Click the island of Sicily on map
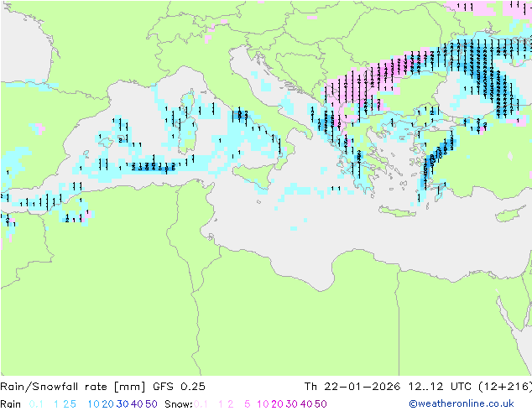 [253, 175]
